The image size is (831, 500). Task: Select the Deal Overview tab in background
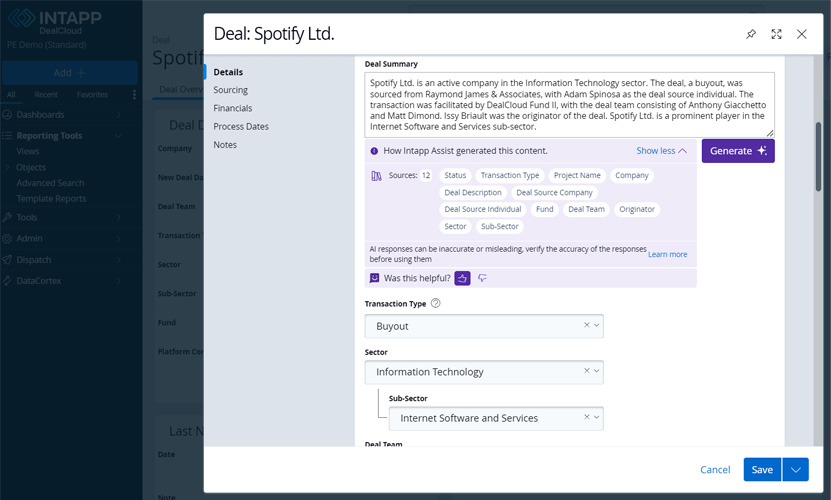(181, 90)
